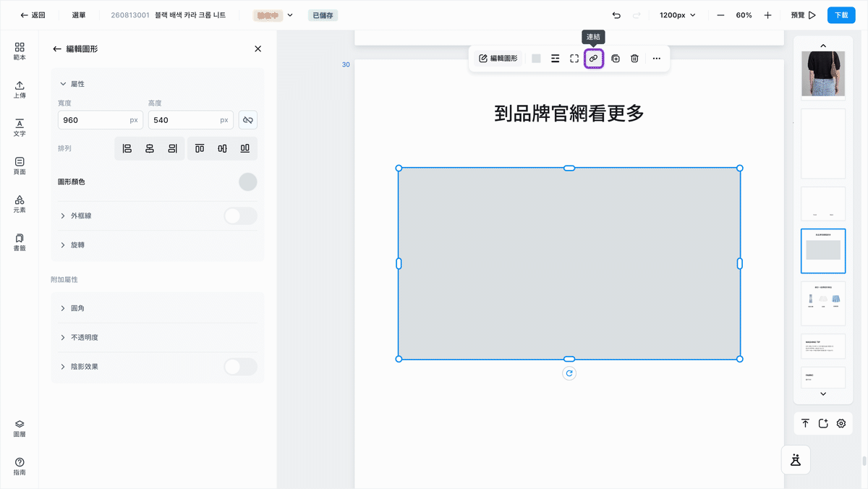
Task: Click the 返回 back button
Action: [33, 15]
